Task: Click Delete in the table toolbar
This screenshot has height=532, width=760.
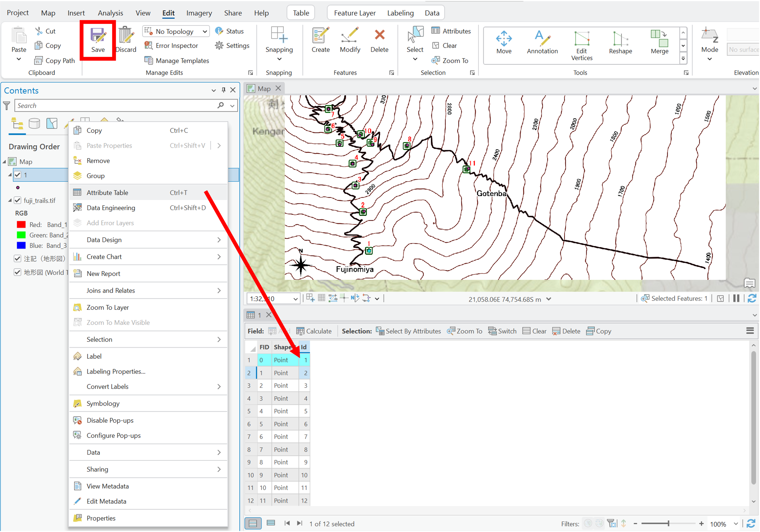Action: tap(566, 331)
